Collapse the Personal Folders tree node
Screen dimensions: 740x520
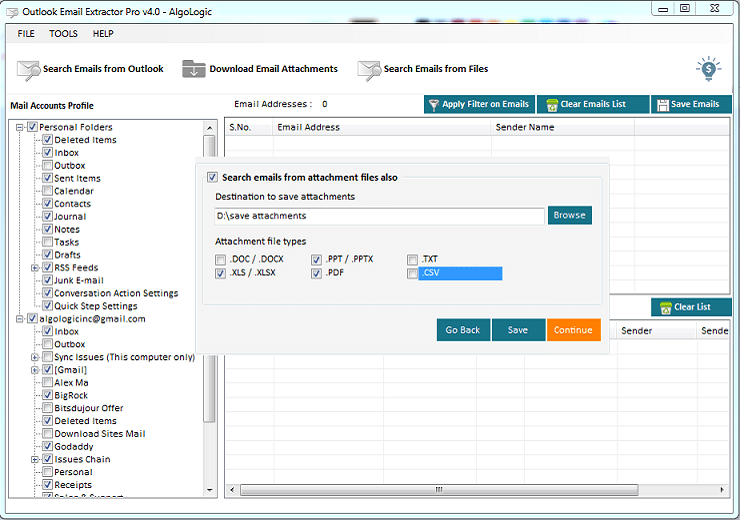[20, 127]
